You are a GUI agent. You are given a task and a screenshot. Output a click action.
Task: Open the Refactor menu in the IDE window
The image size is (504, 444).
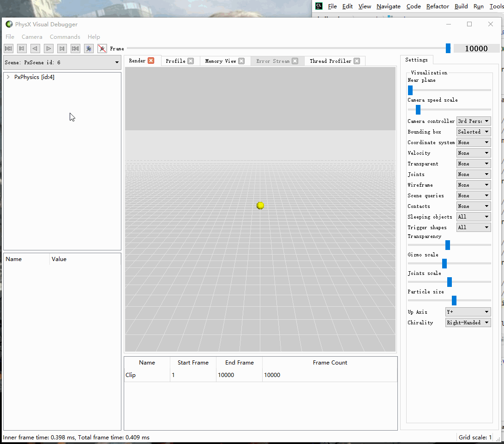point(438,6)
